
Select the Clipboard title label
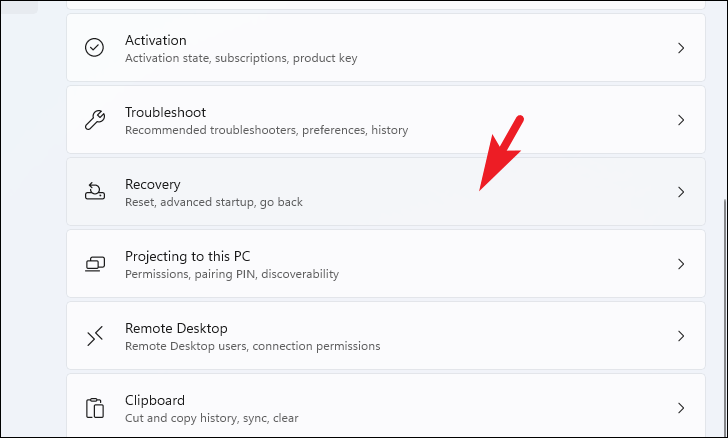tap(155, 400)
